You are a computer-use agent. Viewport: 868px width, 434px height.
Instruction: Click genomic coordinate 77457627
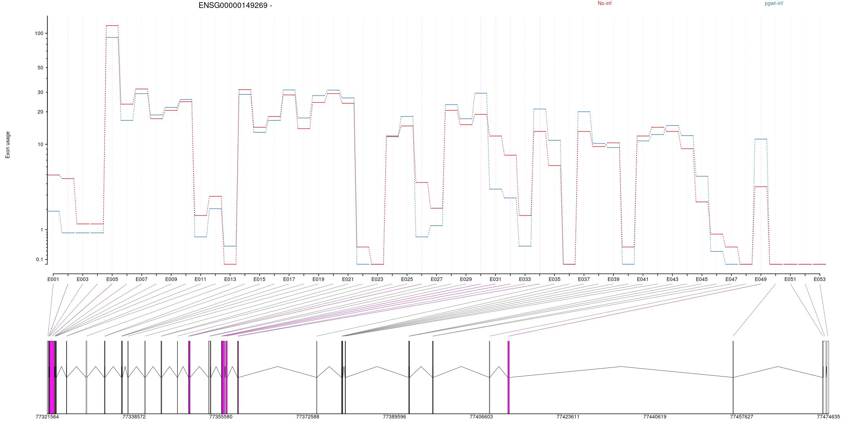[x=741, y=417]
